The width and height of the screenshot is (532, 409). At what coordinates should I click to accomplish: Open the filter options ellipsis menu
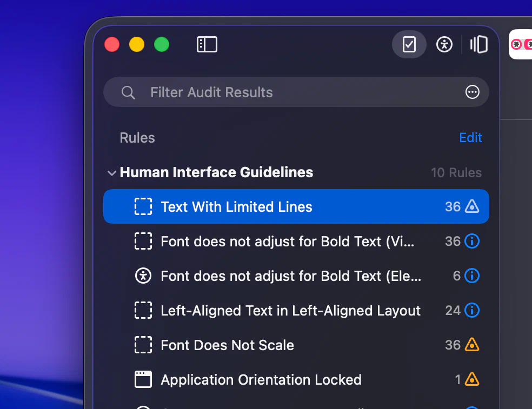[x=473, y=92]
